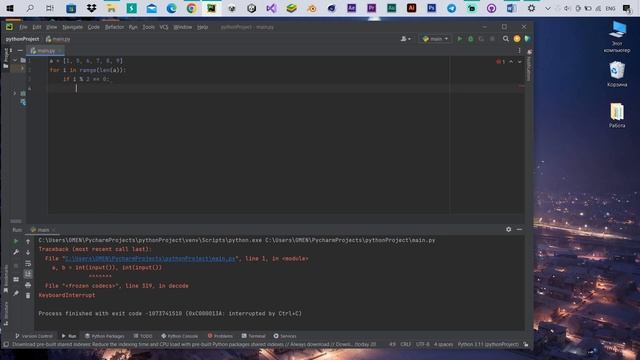The height and width of the screenshot is (360, 640).
Task: Run the main configuration with green play button
Action: 460,39
